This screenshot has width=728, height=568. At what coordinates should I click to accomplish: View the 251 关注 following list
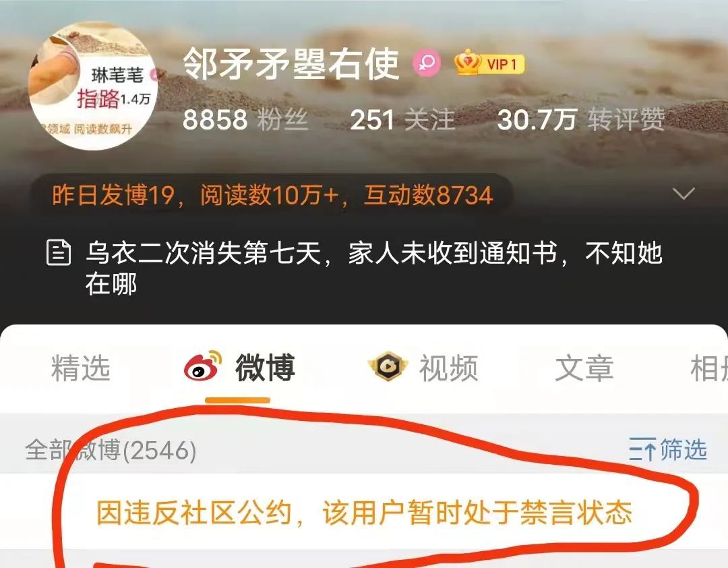[x=402, y=119]
